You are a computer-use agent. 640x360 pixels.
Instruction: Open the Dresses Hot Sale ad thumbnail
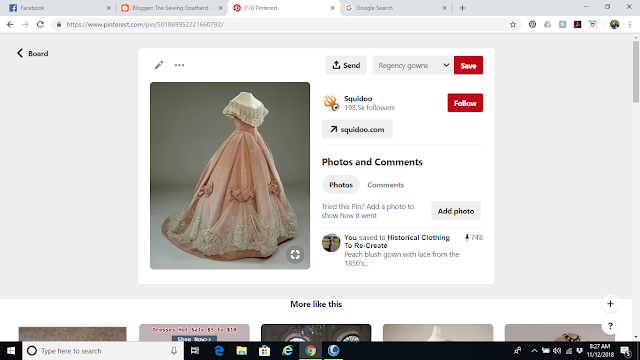point(194,333)
